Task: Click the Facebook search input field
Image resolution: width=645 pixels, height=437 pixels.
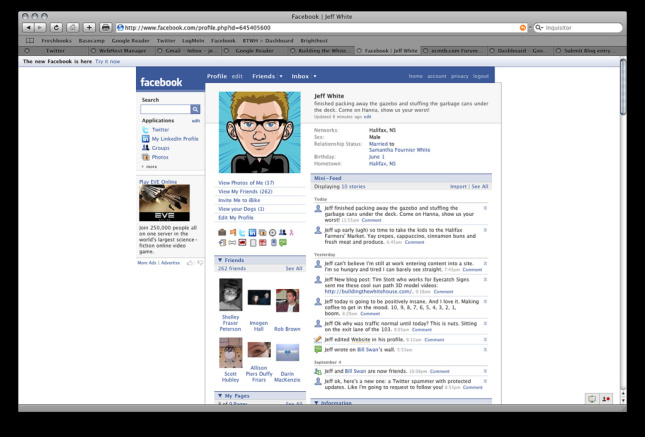Action: (165, 109)
